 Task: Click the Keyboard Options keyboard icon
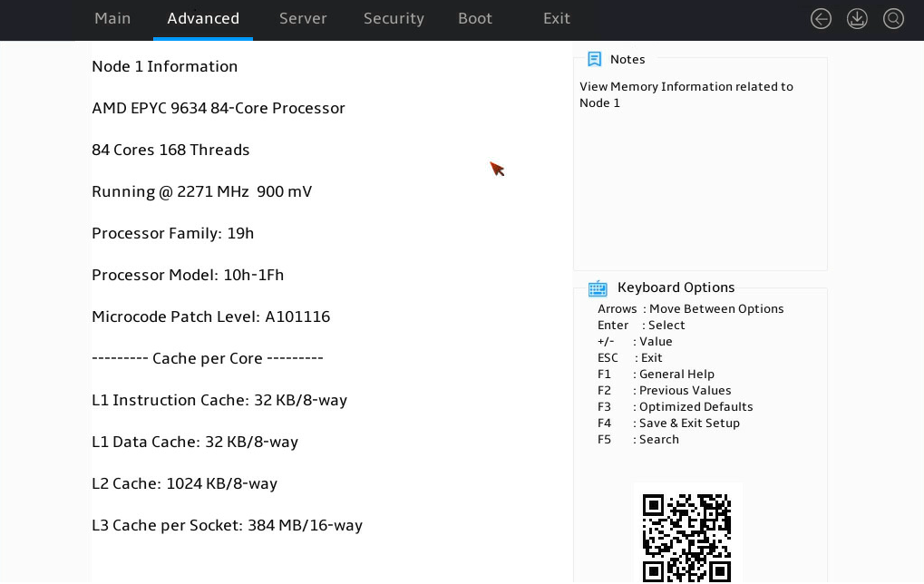coord(598,288)
